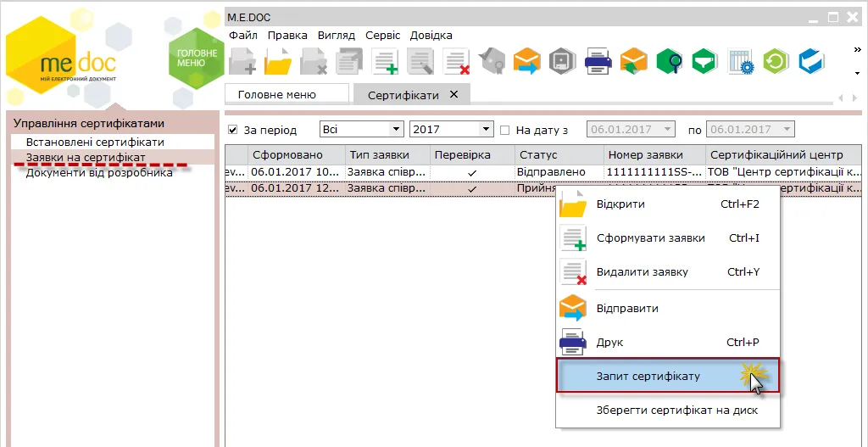Viewport: 868px width, 447px height.
Task: Choose Зберегти сертифікат на диск menu item
Action: (x=668, y=411)
